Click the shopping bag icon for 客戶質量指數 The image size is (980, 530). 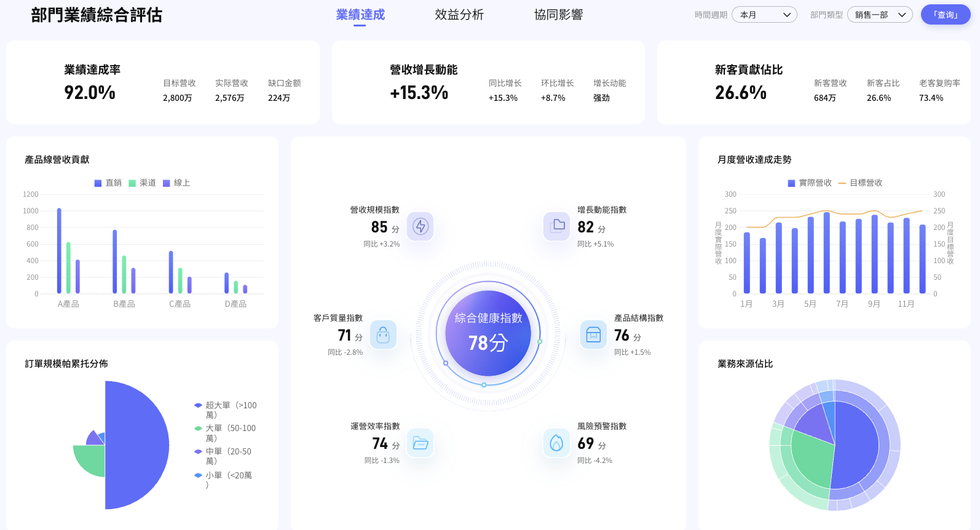(x=383, y=334)
